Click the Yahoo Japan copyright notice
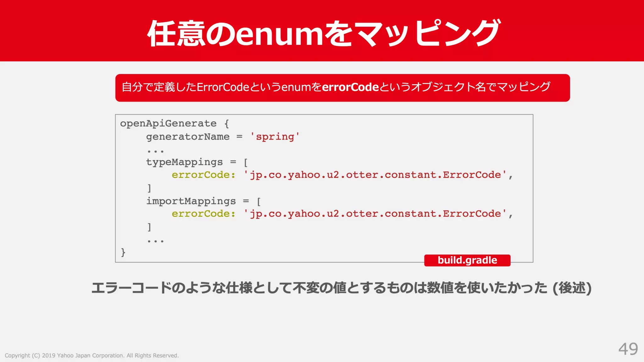This screenshot has height=362, width=644. point(92,355)
